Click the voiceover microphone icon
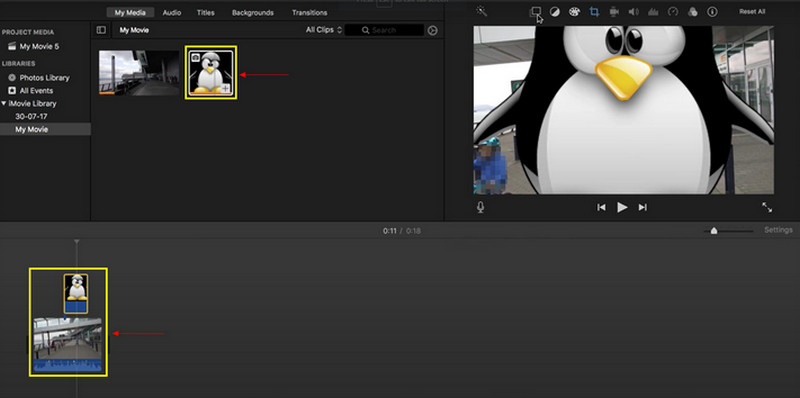 coord(480,207)
